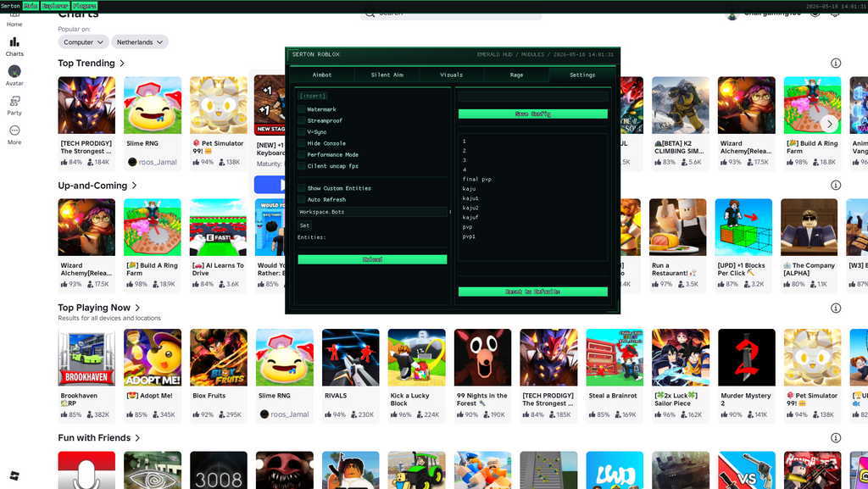Click the Explorer tab in Serton bar
This screenshot has width=868, height=489.
tap(55, 6)
